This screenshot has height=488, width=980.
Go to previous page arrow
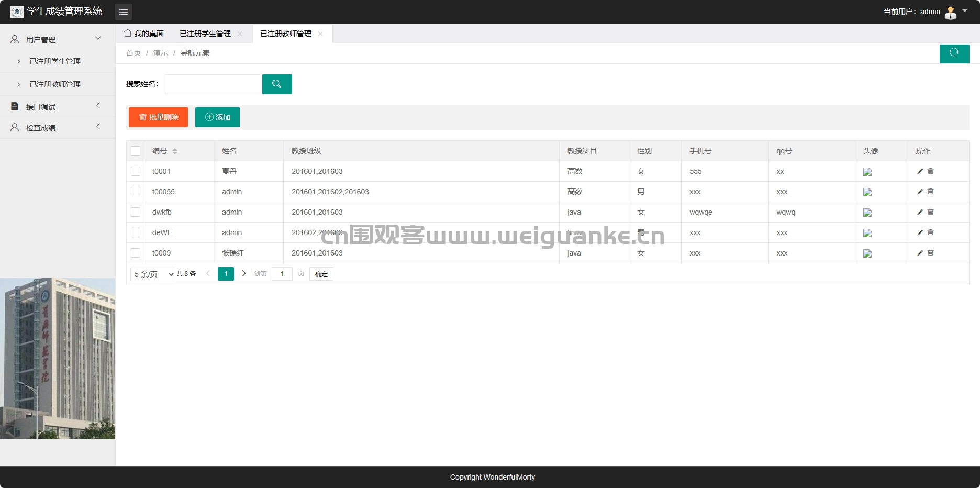click(208, 273)
